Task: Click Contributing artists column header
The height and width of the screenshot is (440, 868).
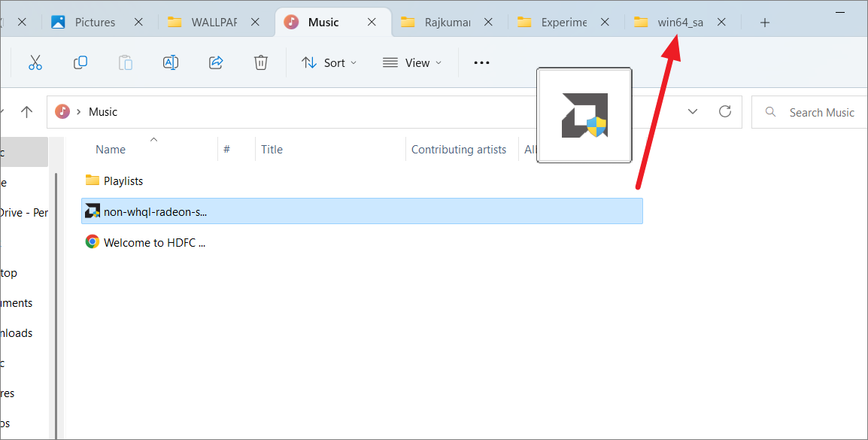Action: (x=458, y=150)
